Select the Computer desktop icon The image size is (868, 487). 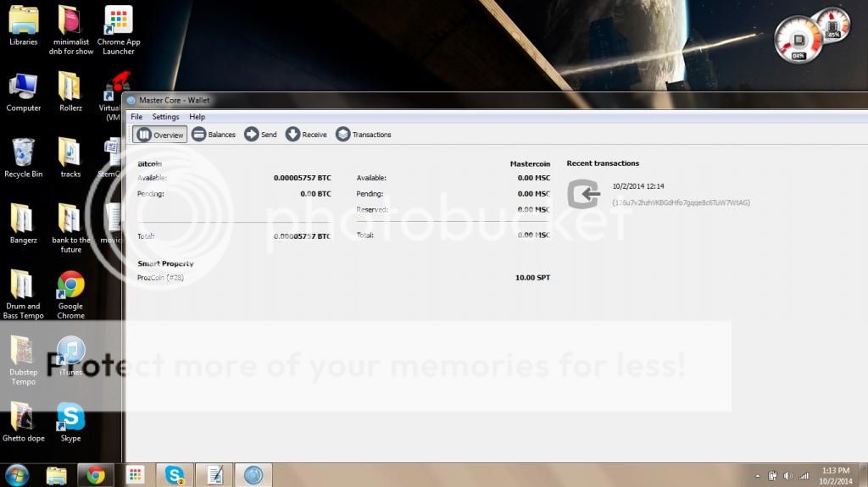[23, 92]
